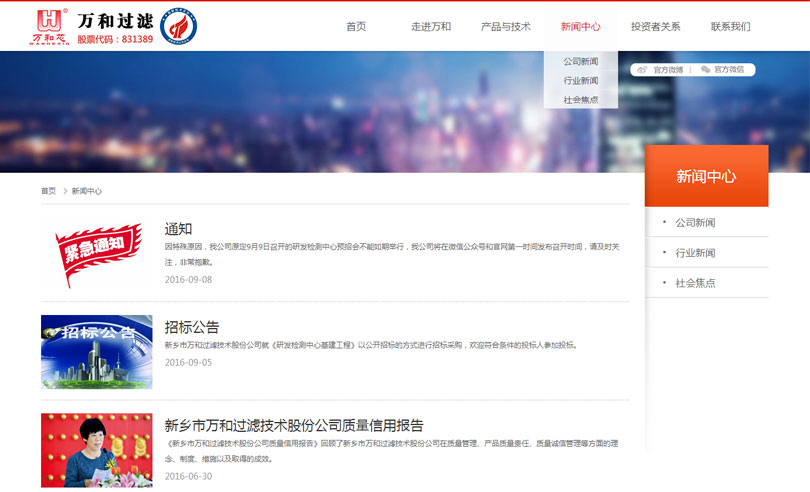This screenshot has height=492, width=810.
Task: Open the 联系我们 nav menu item
Action: click(730, 27)
